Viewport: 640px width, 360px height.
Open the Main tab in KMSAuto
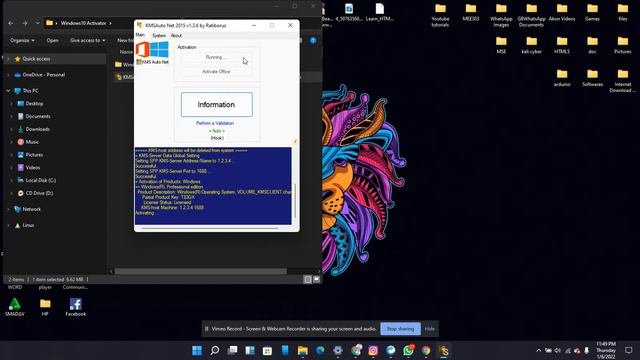(140, 35)
